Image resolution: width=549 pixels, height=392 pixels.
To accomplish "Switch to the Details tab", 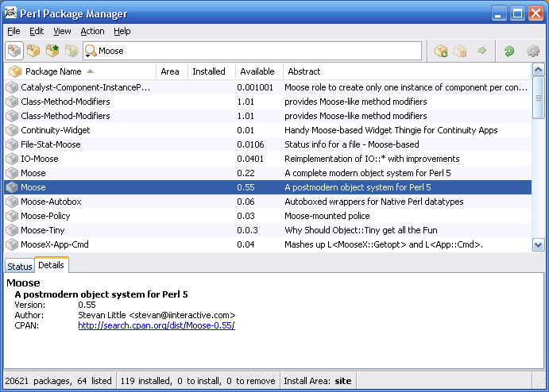I will coord(51,265).
